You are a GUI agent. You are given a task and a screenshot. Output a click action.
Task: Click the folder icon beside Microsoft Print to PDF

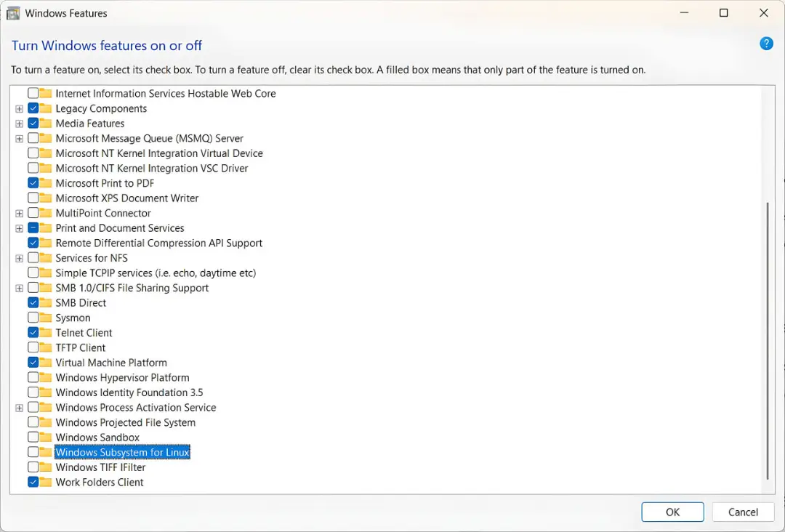[x=46, y=182]
